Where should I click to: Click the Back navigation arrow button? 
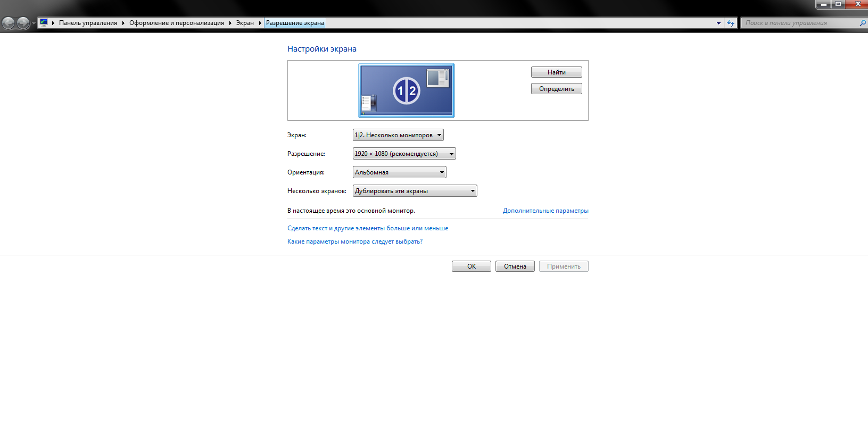[9, 23]
